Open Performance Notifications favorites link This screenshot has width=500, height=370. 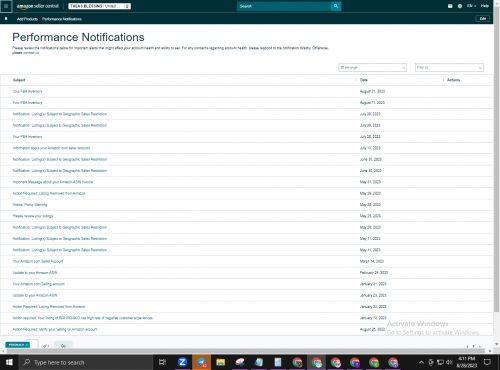62,19
